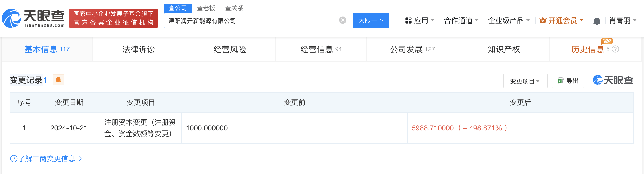Open the 开通会员 membership menu
Viewport: 644px width, 174px height.
(x=561, y=20)
